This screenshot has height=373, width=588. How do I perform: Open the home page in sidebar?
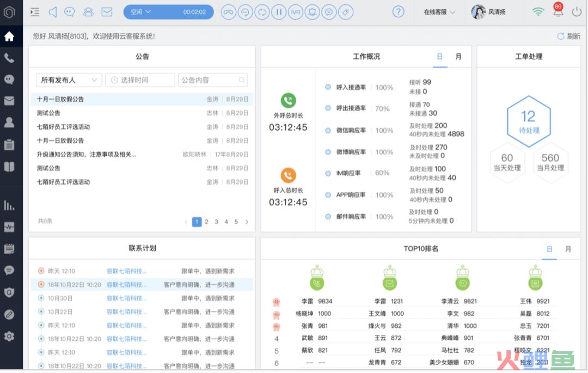(x=9, y=36)
